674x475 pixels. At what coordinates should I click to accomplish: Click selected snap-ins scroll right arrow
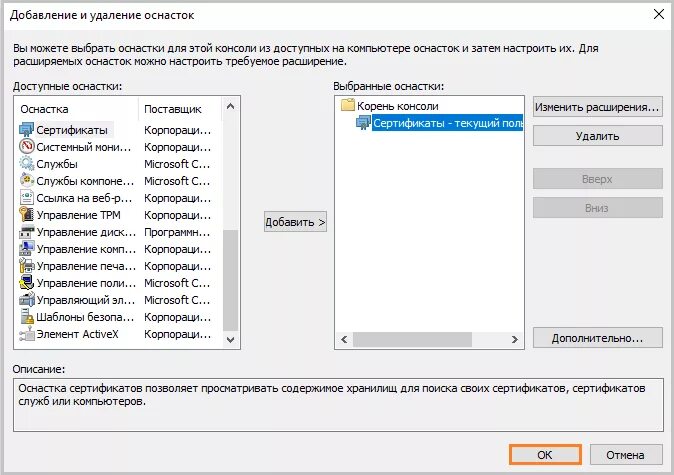tap(515, 340)
